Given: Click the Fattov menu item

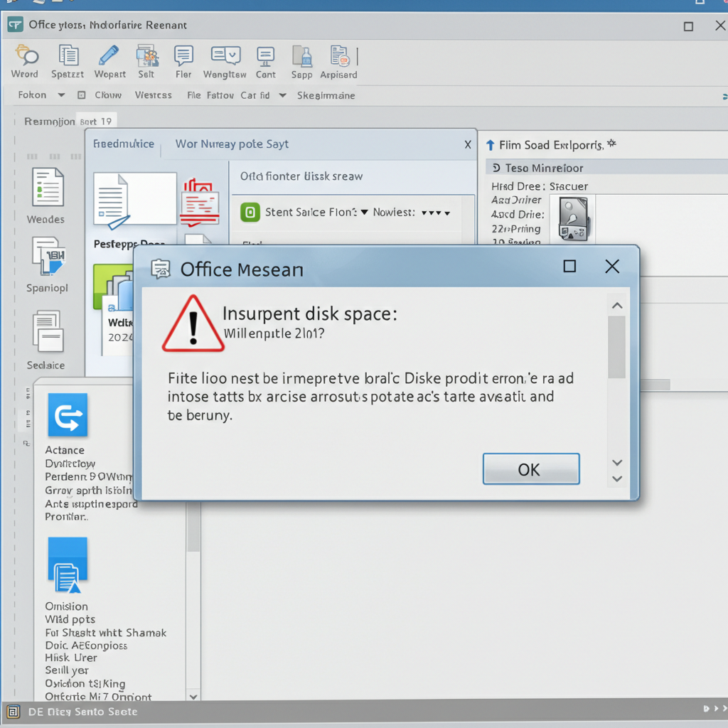Looking at the screenshot, I should 220,95.
